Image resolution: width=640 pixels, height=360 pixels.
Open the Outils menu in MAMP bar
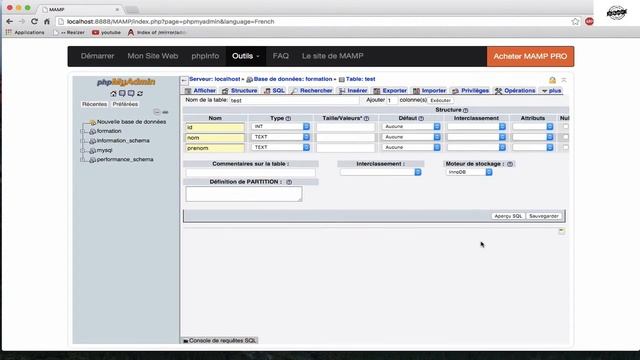[x=246, y=56]
